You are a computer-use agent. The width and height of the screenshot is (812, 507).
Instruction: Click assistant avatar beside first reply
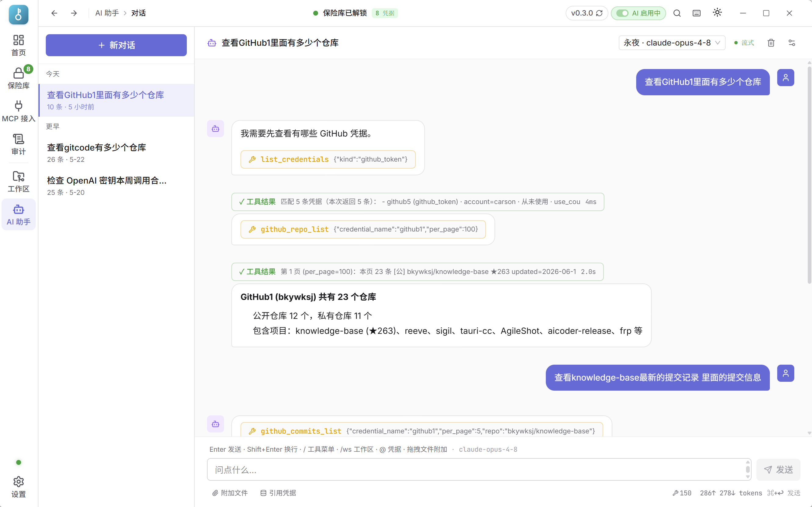(x=216, y=129)
